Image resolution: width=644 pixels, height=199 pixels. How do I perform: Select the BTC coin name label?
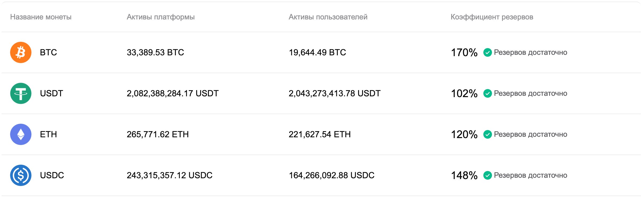click(48, 52)
